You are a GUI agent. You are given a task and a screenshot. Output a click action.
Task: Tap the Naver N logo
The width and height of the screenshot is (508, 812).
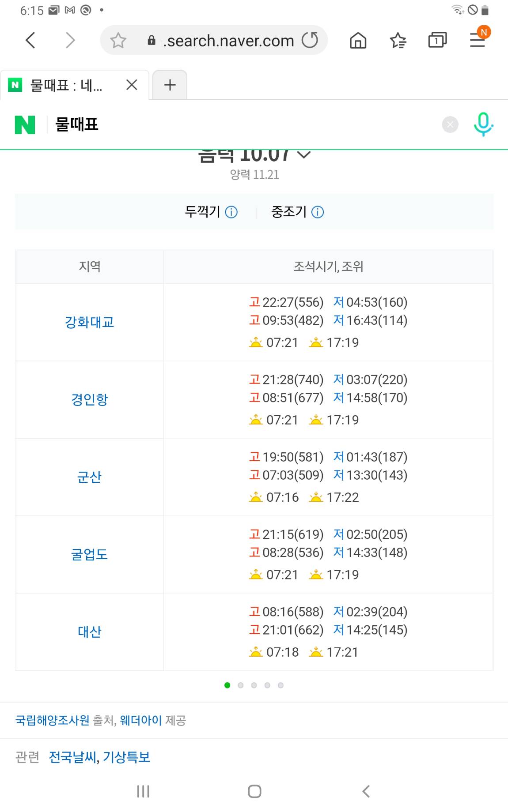25,125
